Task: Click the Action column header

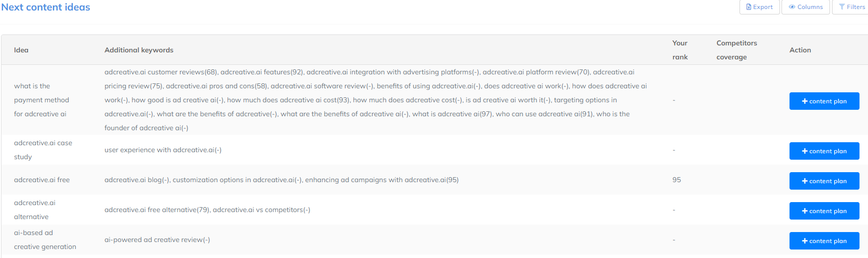Action: click(x=800, y=50)
